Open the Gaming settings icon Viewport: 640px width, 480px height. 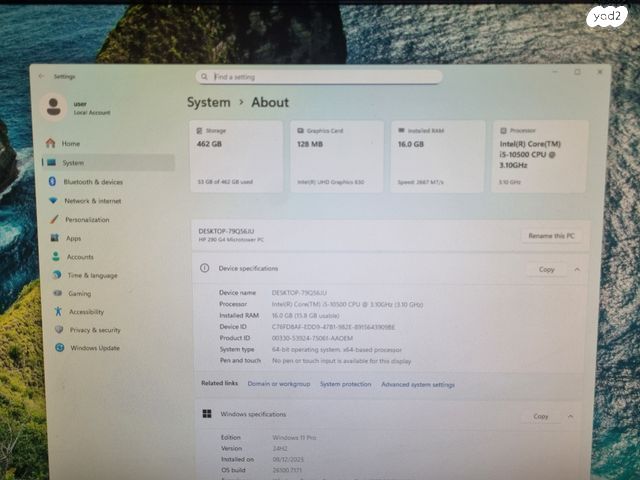(57, 293)
